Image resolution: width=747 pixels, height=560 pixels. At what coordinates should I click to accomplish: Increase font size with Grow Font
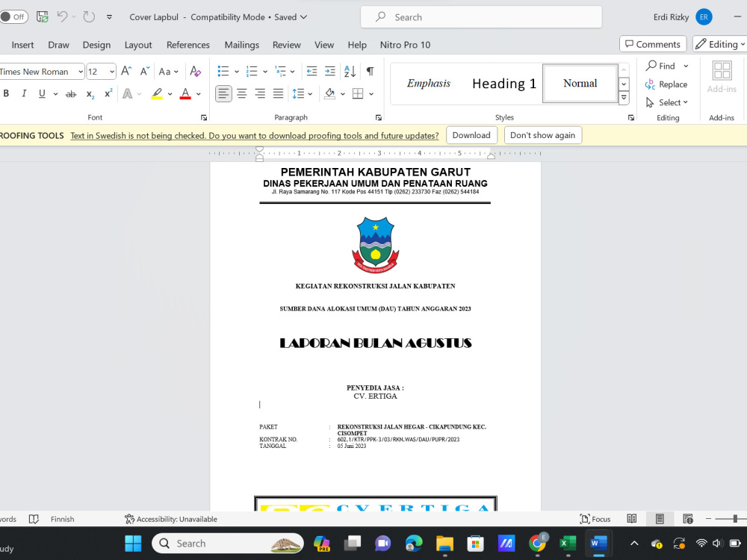coord(126,72)
